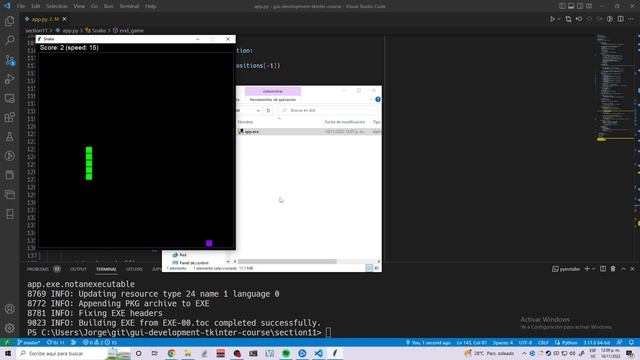Open the Testing flask view

click(9, 137)
